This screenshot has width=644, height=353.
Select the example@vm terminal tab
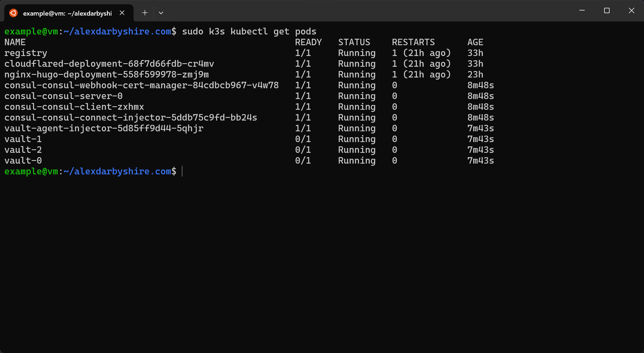coord(69,13)
